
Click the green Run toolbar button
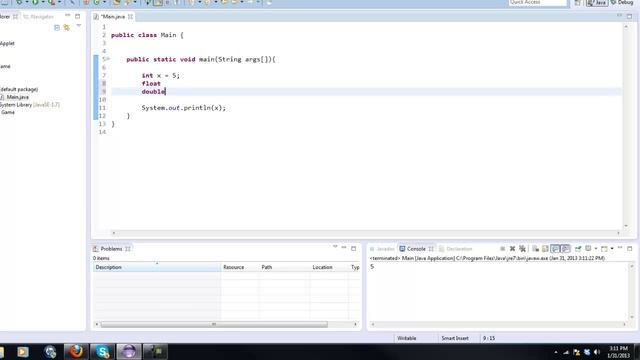[35, 2]
